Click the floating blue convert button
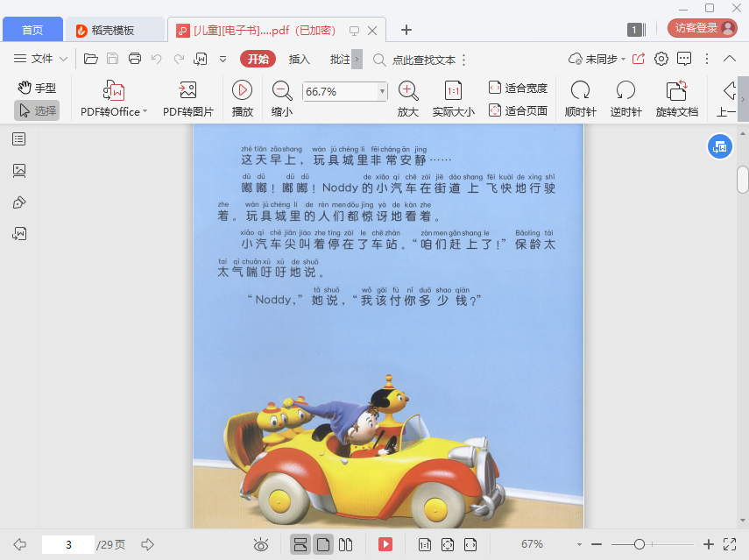Viewport: 749px width, 560px height. tap(719, 147)
